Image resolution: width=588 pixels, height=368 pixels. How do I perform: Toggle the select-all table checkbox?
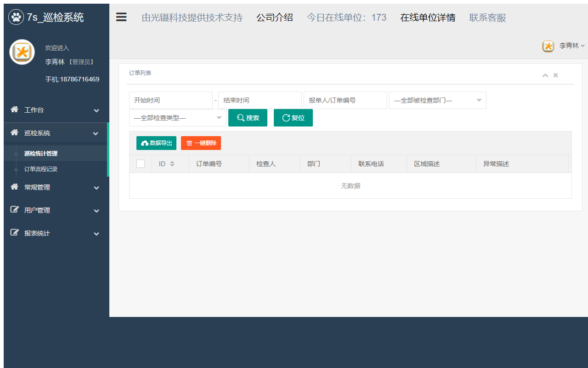[141, 164]
